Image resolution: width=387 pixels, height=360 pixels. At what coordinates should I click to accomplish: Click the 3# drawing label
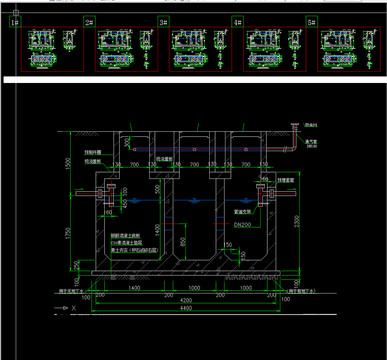coord(163,22)
